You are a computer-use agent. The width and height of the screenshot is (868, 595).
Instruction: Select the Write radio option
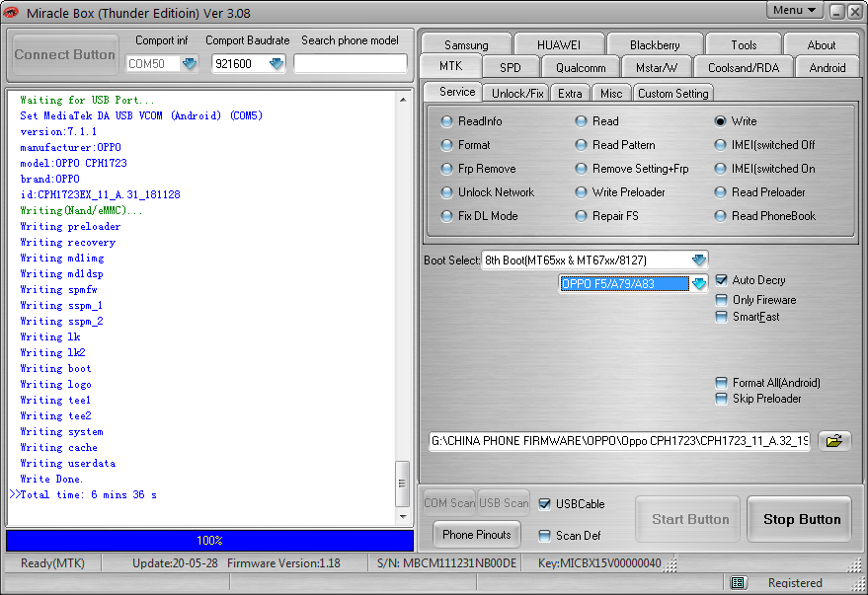click(720, 121)
